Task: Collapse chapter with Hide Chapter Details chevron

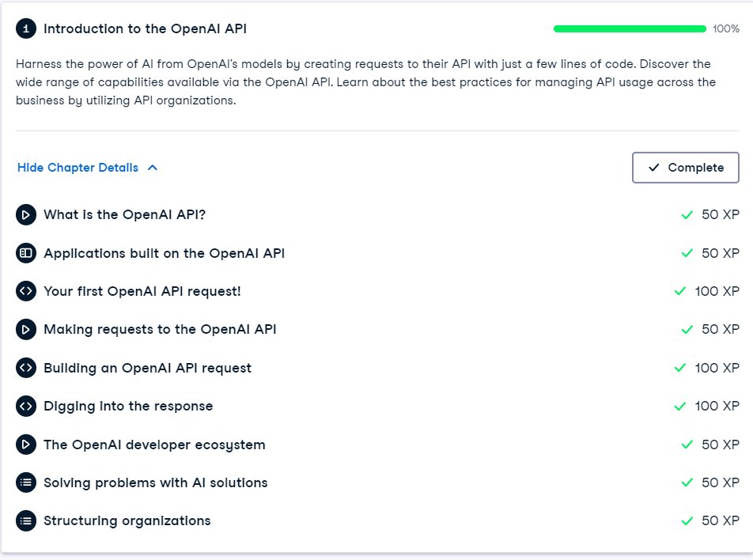Action: coord(153,168)
